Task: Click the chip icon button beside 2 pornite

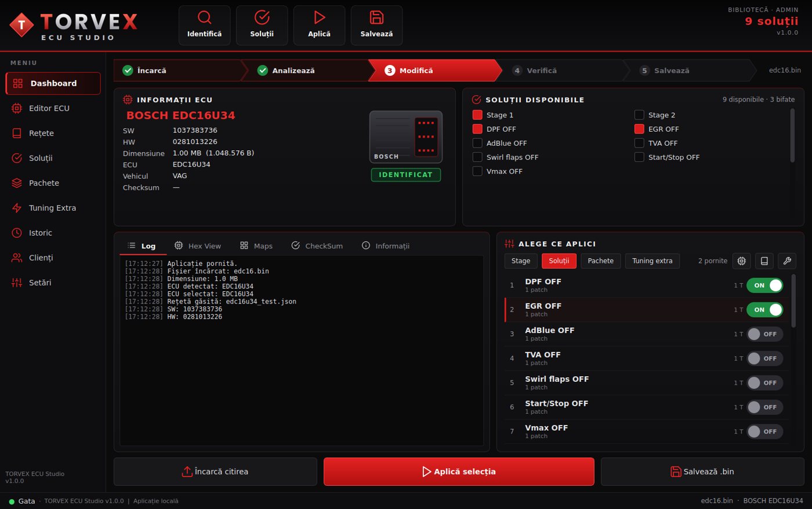Action: [742, 261]
